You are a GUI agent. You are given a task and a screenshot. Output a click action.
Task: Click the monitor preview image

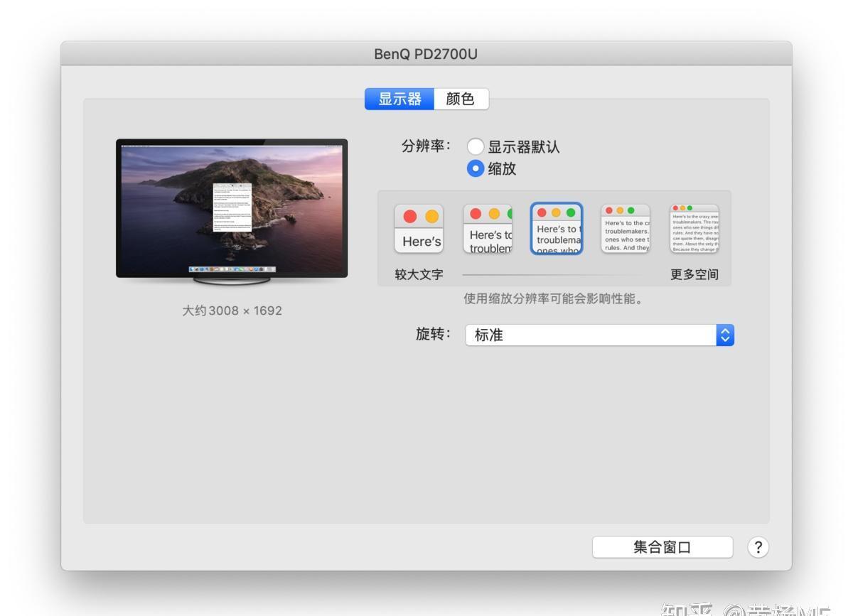[x=232, y=212]
